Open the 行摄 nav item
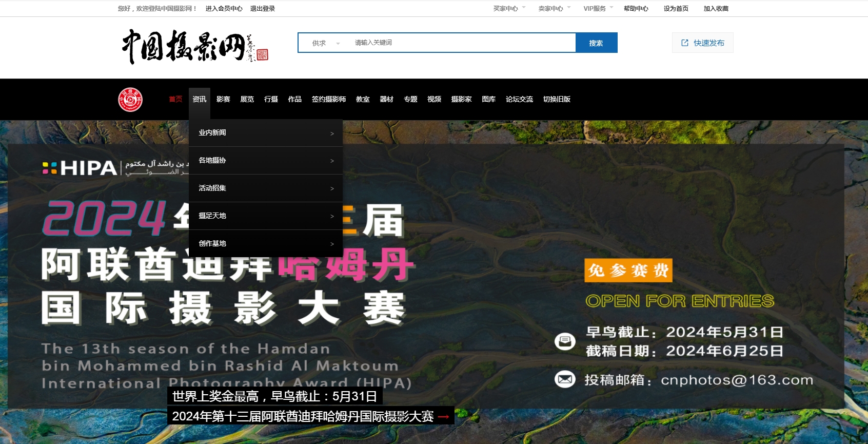The width and height of the screenshot is (868, 444). point(271,100)
